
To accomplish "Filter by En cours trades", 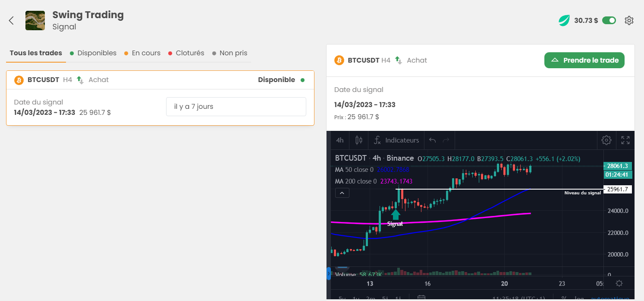I will tap(142, 53).
